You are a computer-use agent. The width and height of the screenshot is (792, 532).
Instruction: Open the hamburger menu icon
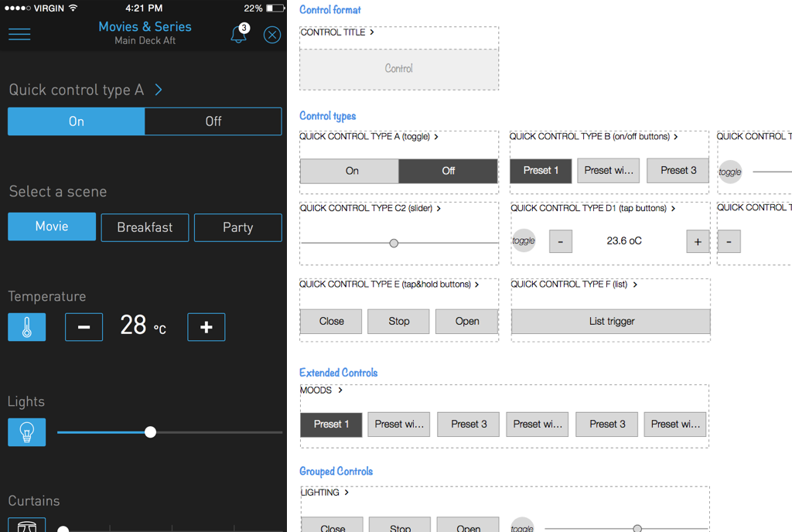[19, 34]
